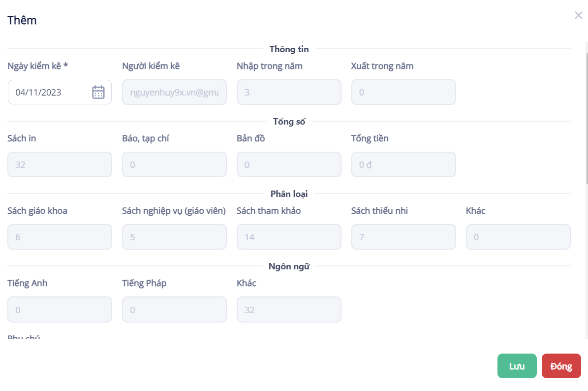Click the Sách giáo khoa field
The image size is (588, 391).
point(60,237)
